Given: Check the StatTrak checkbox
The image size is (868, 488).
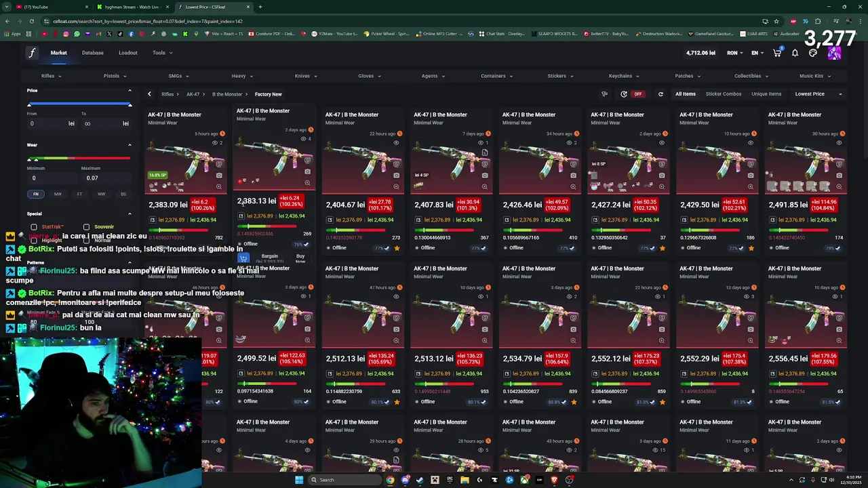Looking at the screenshot, I should pos(34,227).
